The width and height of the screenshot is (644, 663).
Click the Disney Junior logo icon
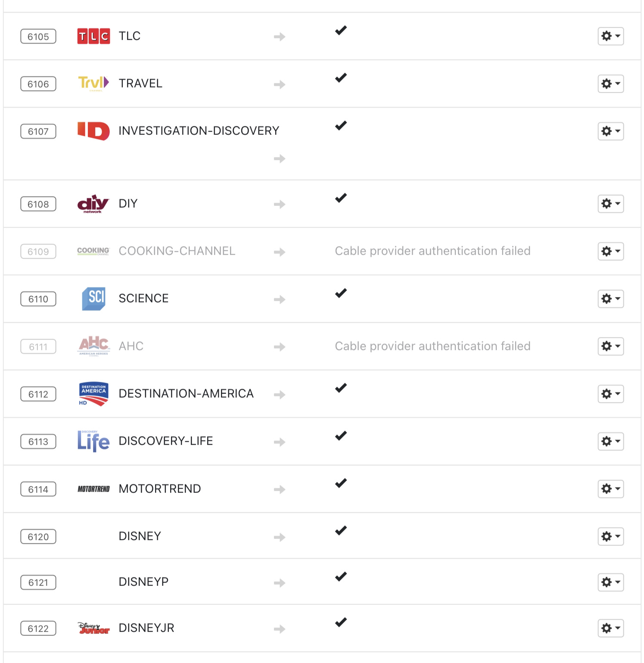point(93,628)
